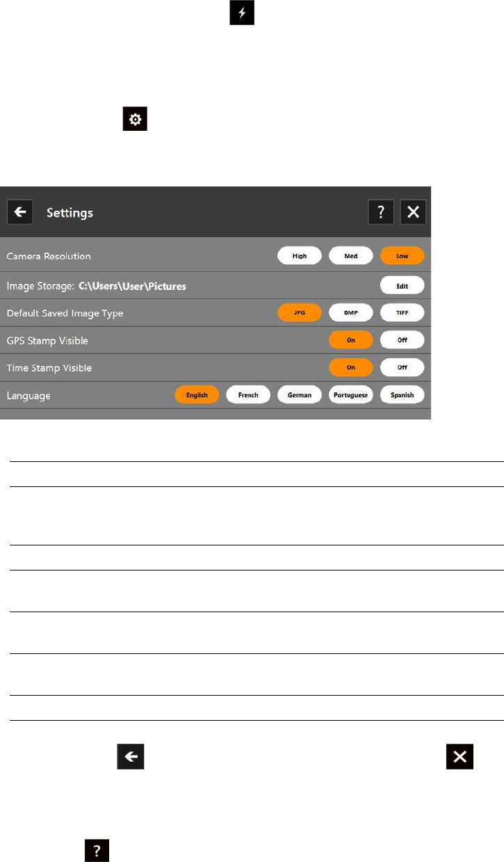The image size is (504, 862).
Task: Turn off GPS Stamp Visible
Action: pyautogui.click(x=402, y=341)
